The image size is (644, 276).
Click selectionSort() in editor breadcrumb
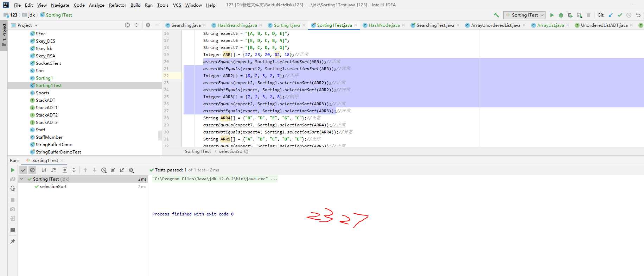pyautogui.click(x=234, y=151)
